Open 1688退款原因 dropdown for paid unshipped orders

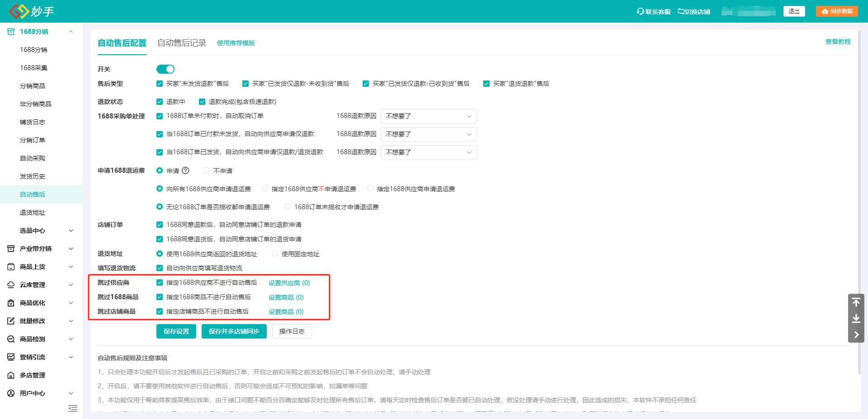(429, 134)
